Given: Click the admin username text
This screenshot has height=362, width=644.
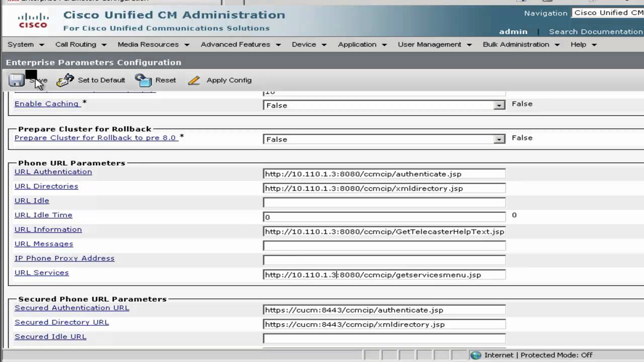Looking at the screenshot, I should point(513,31).
